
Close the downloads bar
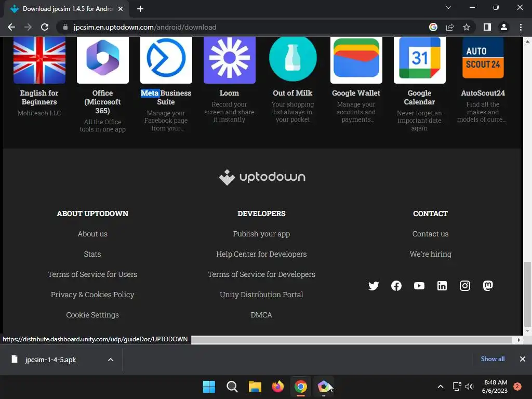[x=523, y=359]
